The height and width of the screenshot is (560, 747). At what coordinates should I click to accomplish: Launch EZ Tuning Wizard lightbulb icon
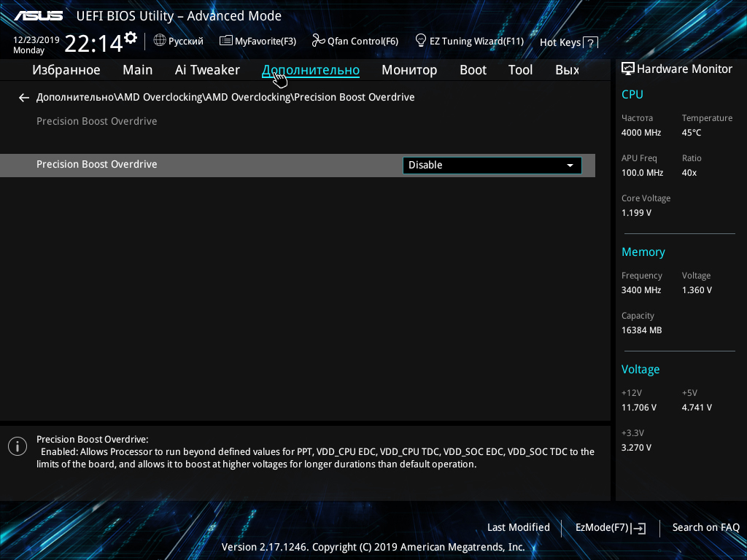pos(421,41)
